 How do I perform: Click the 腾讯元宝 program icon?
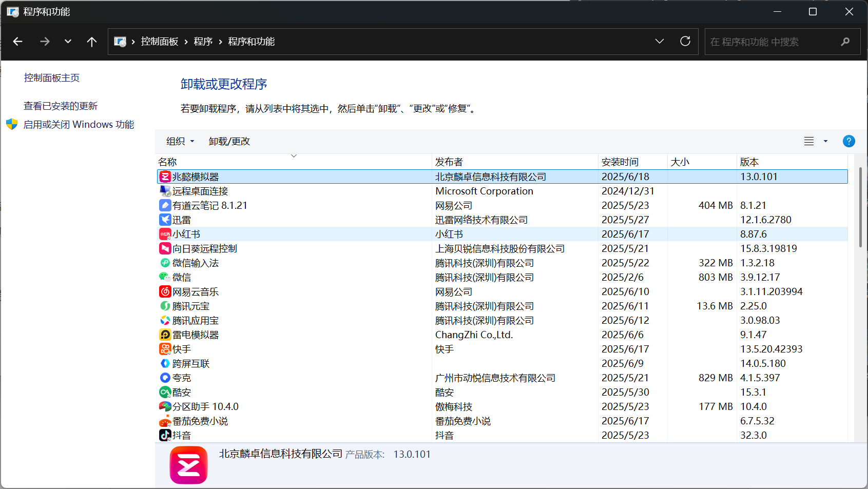pos(165,306)
